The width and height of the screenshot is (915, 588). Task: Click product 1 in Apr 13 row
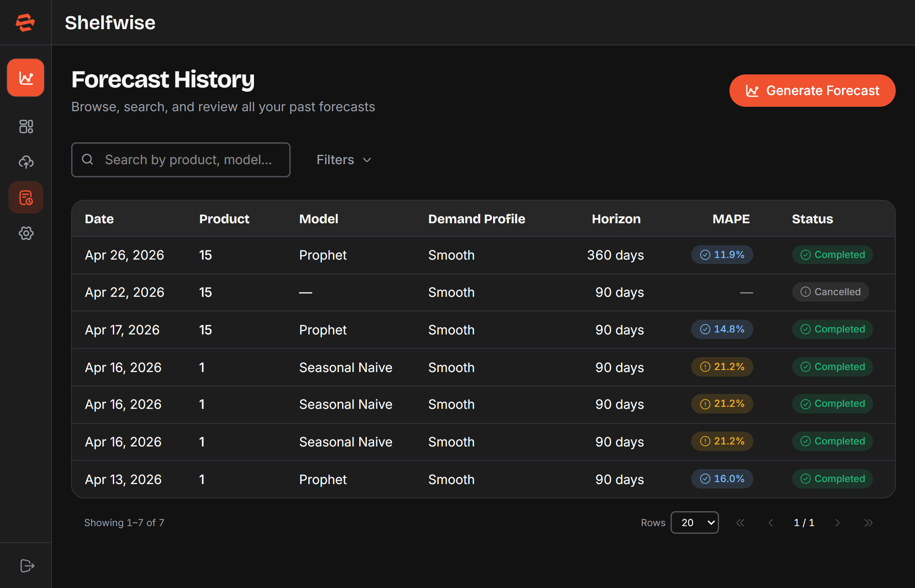201,480
